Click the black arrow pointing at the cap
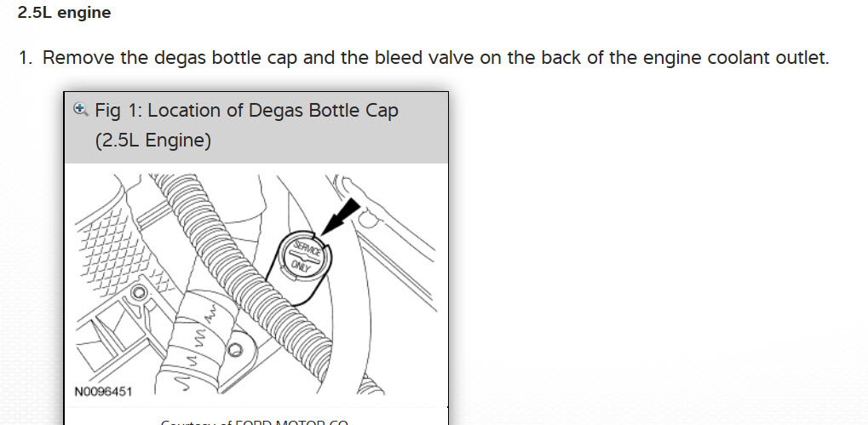Viewport: 868px width, 425px height. pos(340,218)
